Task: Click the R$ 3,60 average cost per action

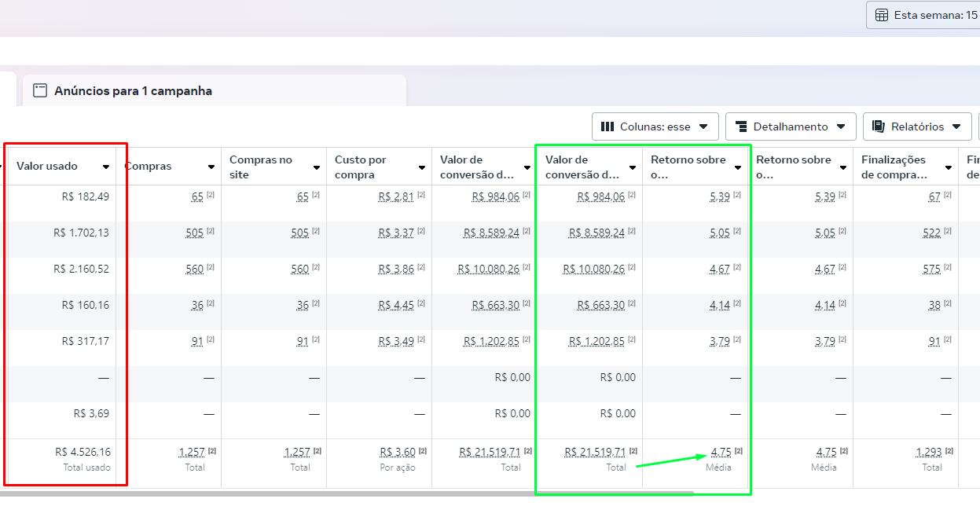Action: pos(398,452)
